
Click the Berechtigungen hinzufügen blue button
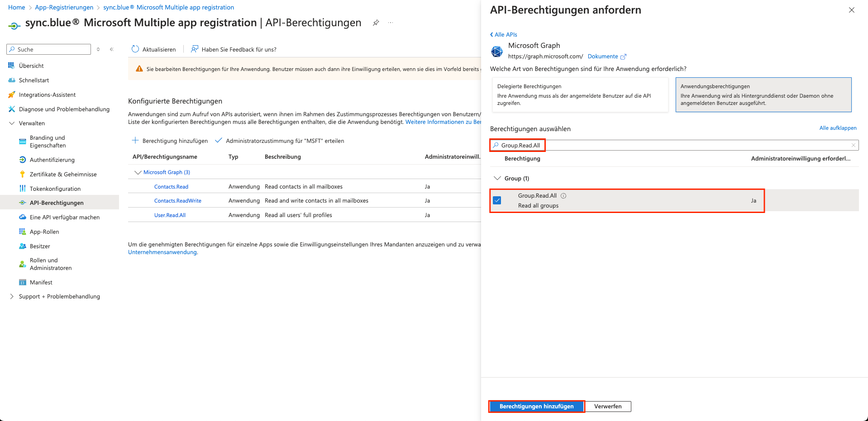(x=536, y=407)
